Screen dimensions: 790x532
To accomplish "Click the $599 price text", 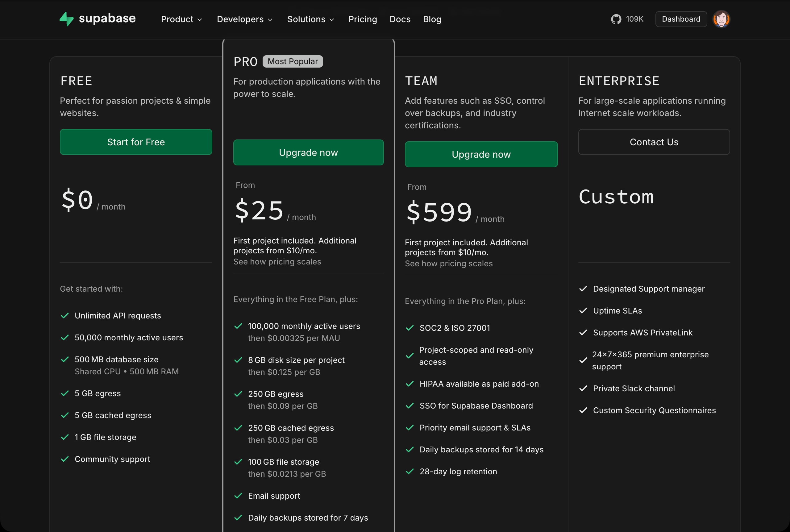I will tap(439, 212).
